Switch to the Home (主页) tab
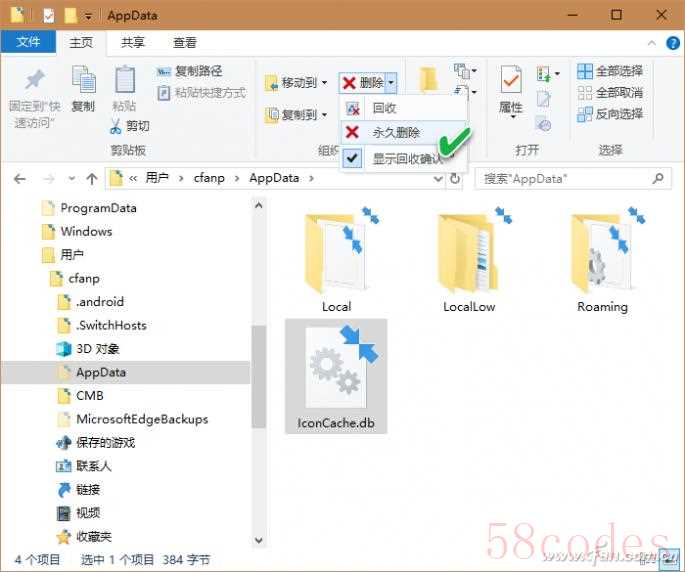 pos(81,42)
